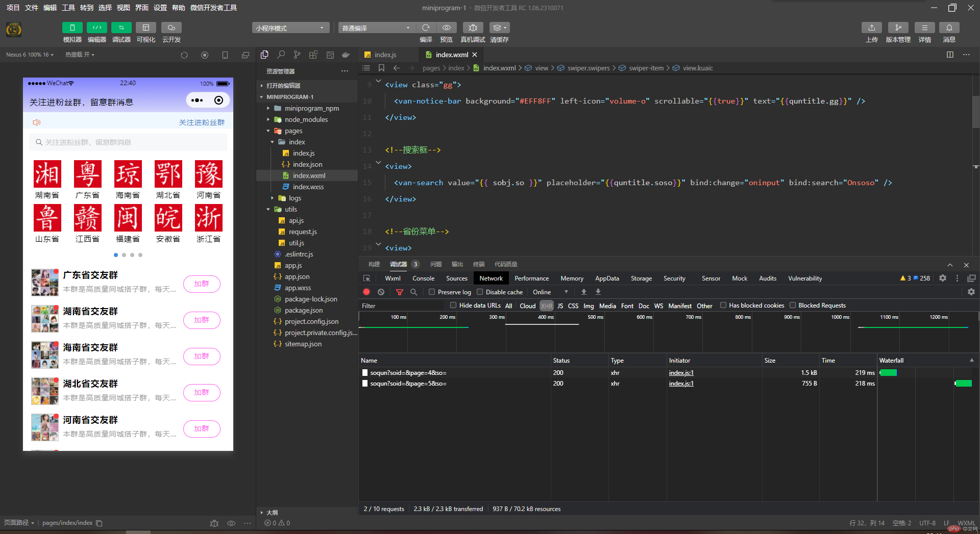Open the 设置 menu
This screenshot has height=534, width=980.
pyautogui.click(x=160, y=8)
